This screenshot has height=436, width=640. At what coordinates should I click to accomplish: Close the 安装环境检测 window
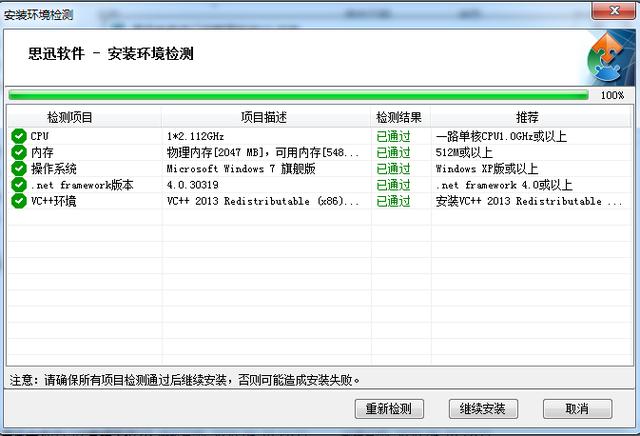[x=614, y=10]
